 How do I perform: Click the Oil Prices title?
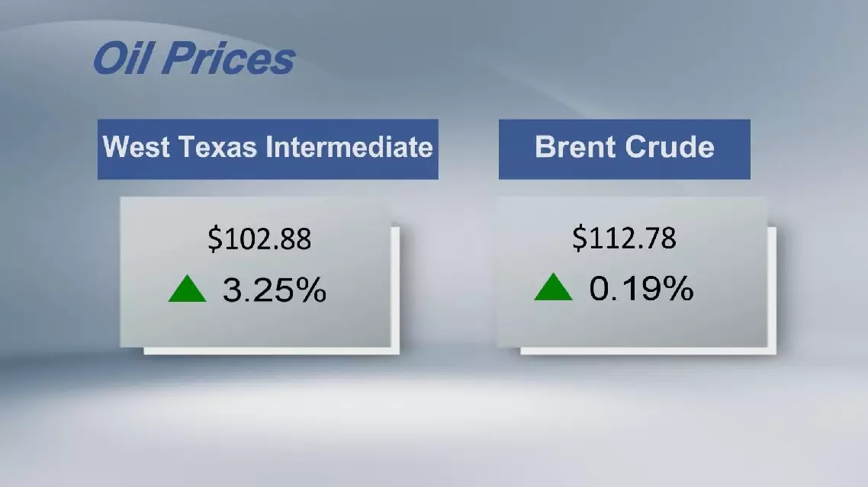[x=194, y=59]
